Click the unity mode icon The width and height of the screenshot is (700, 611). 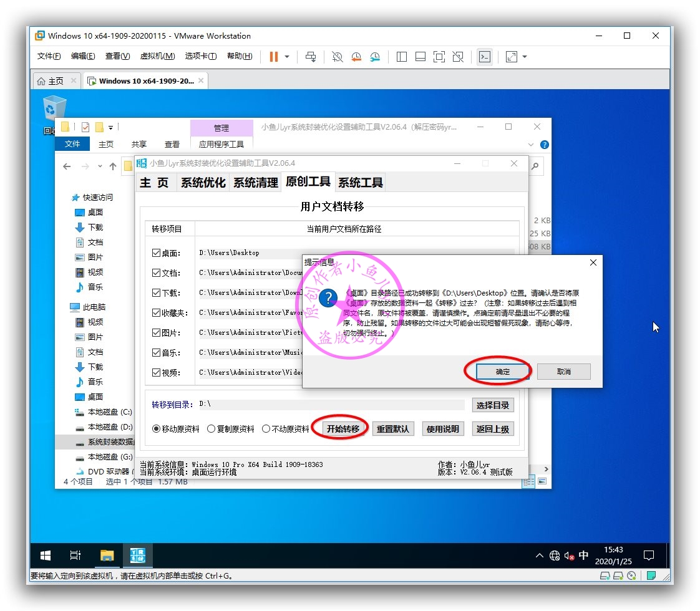[458, 57]
